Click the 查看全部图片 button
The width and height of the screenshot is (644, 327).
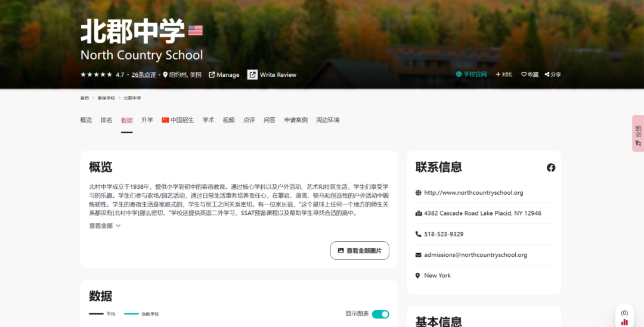coord(360,250)
